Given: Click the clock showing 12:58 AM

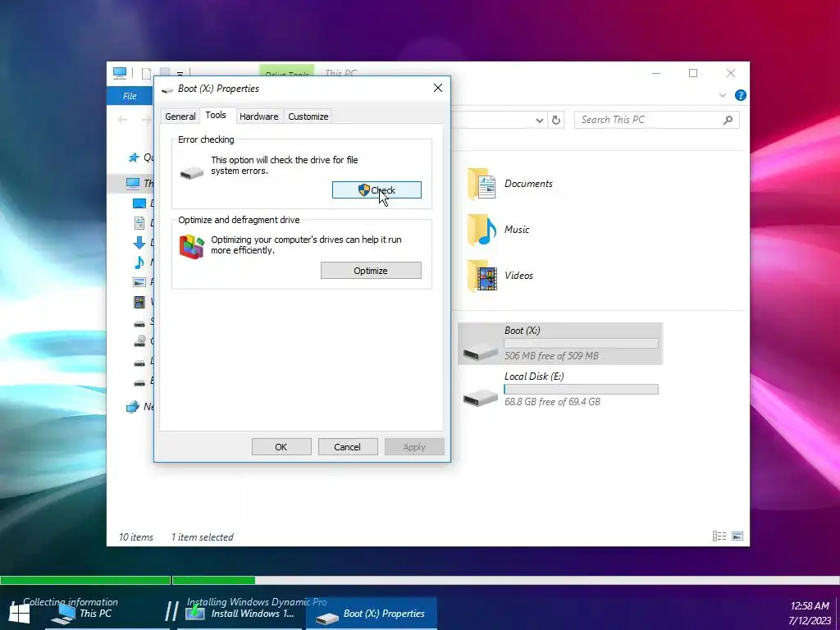Looking at the screenshot, I should pyautogui.click(x=810, y=606).
